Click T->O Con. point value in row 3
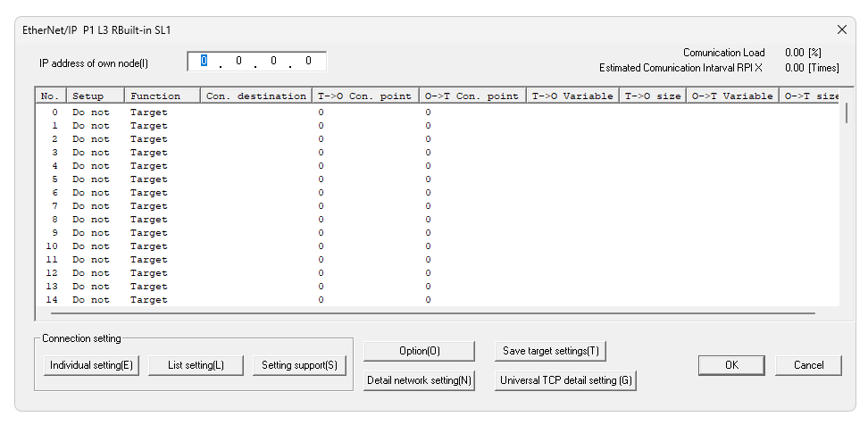The height and width of the screenshot is (425, 868). [x=321, y=153]
